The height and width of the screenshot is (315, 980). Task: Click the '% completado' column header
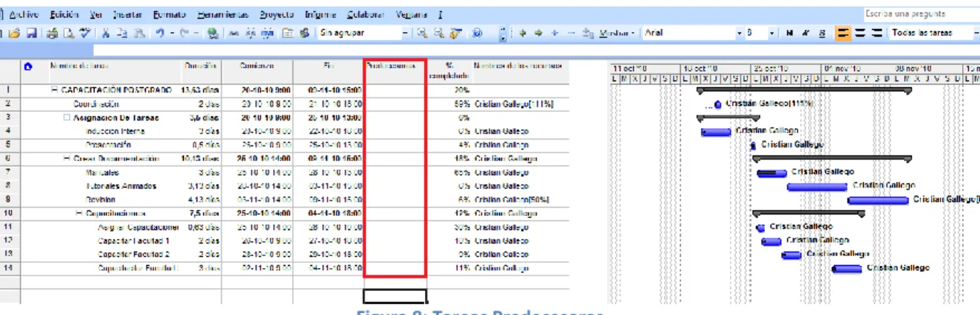[449, 70]
